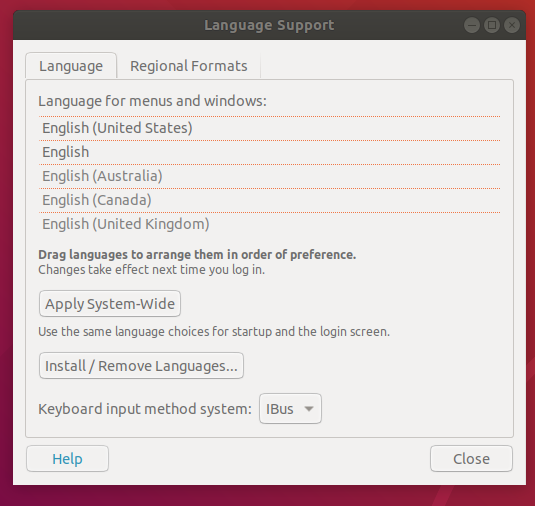Click 'Keyboard input method system' label

145,409
